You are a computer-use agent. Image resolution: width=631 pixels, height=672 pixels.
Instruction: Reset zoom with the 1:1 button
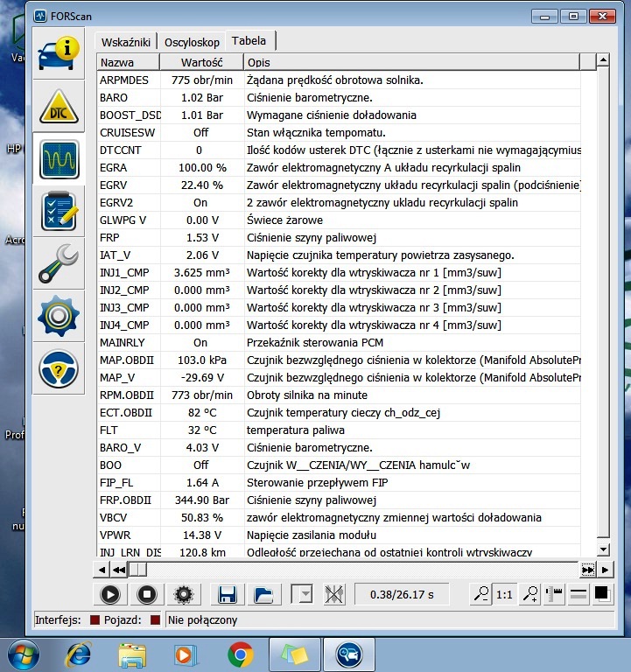point(504,594)
